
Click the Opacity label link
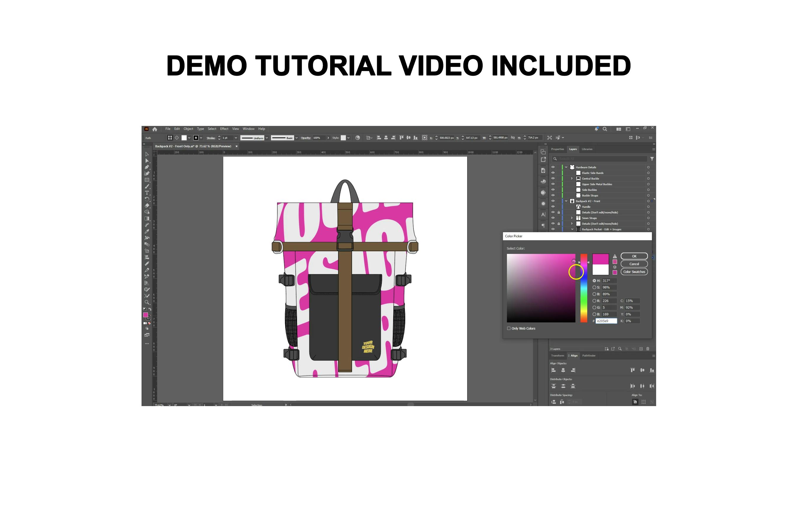click(306, 138)
